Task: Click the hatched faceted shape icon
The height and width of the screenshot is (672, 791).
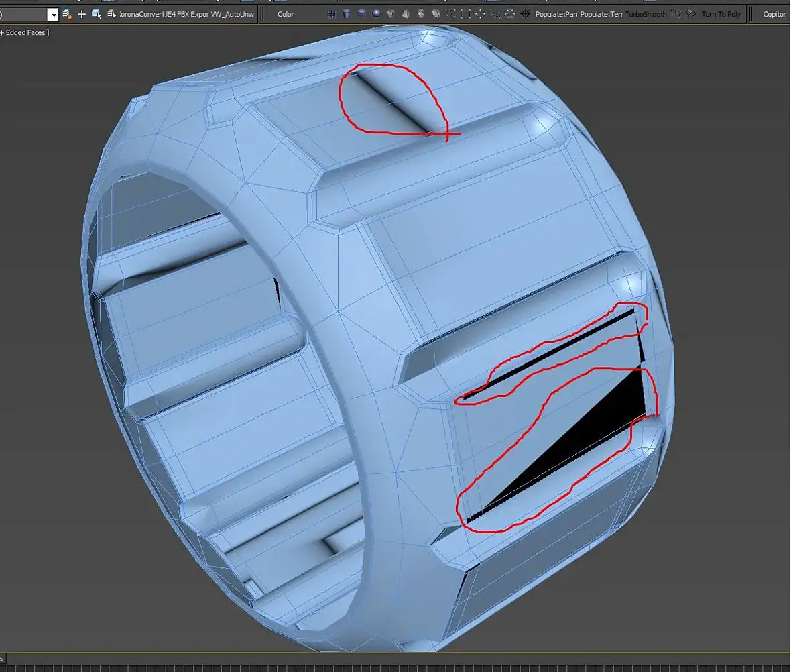Action: coord(421,14)
